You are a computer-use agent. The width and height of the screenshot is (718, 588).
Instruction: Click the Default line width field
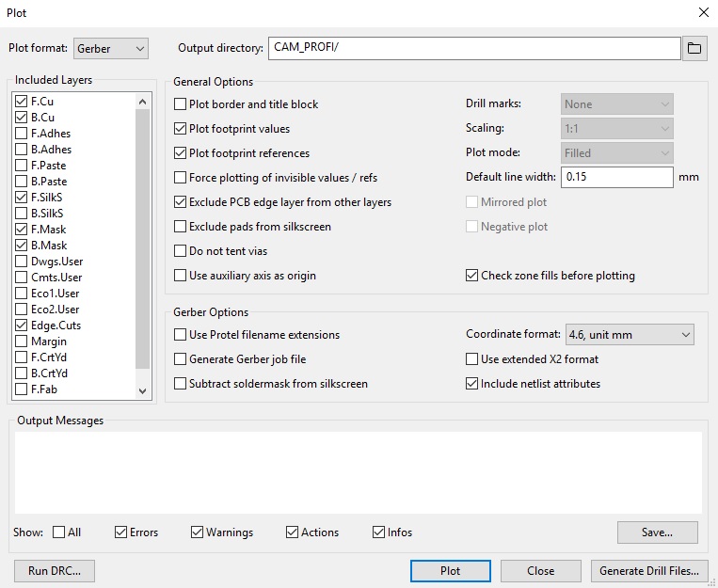616,178
